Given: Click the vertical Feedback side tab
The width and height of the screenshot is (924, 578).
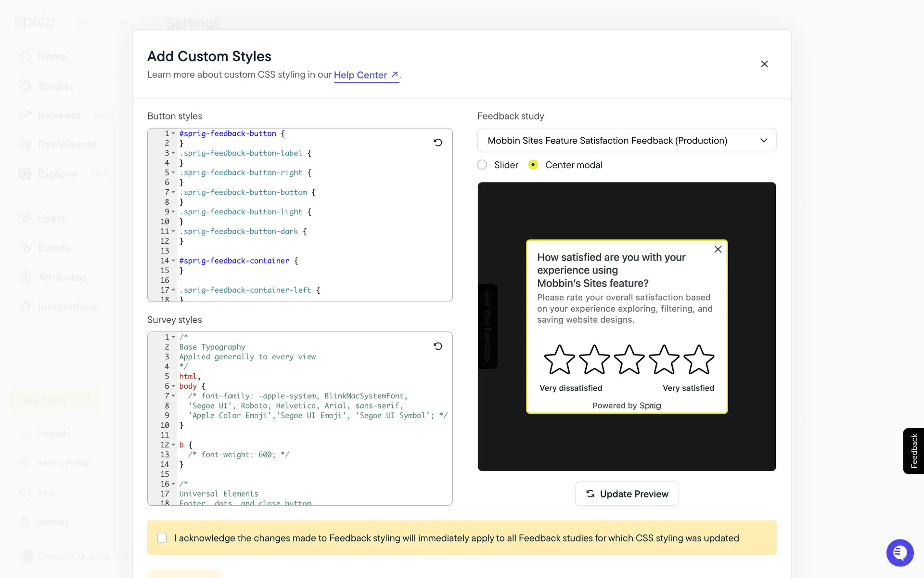Looking at the screenshot, I should click(x=913, y=451).
